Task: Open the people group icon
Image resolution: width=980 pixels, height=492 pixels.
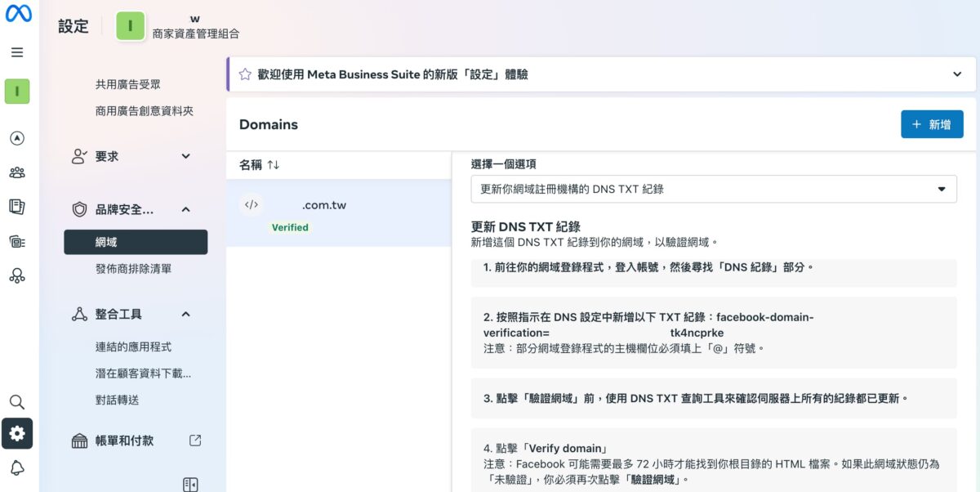Action: pos(17,172)
